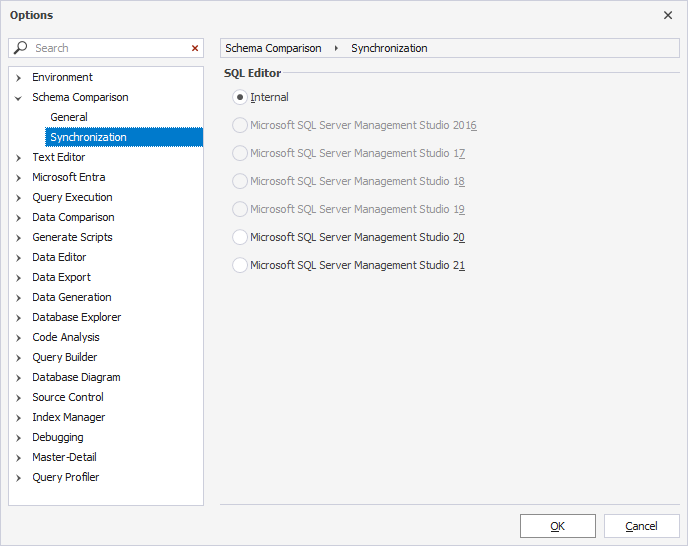Select the Synchronization tree item

(x=124, y=137)
